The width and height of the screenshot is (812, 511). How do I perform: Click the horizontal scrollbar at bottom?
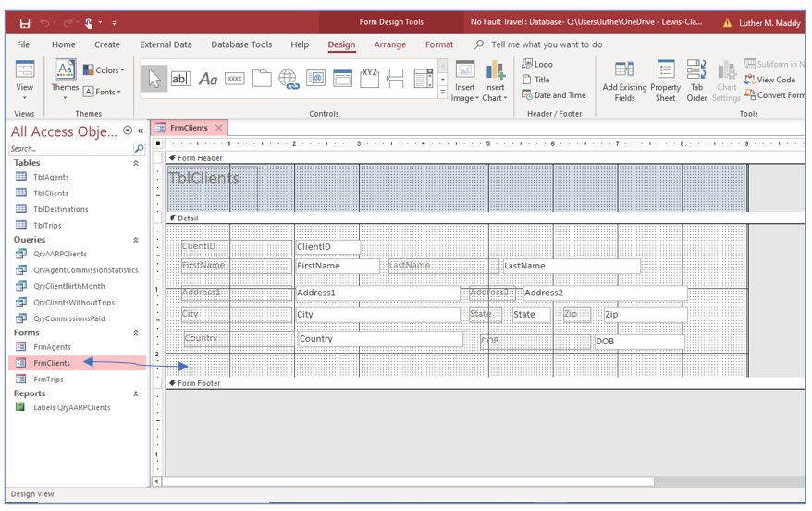coord(408,481)
